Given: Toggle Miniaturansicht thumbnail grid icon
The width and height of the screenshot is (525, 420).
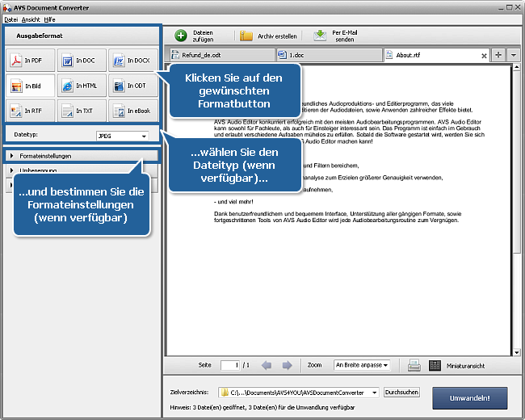Looking at the screenshot, I should coord(435,365).
